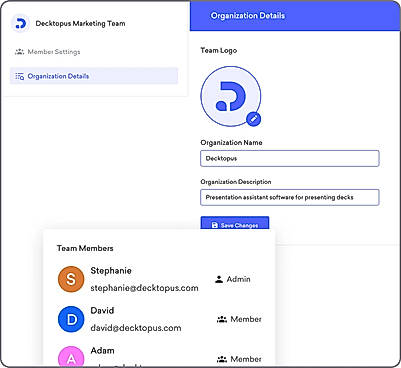This screenshot has width=401, height=368.
Task: Focus the Organization Name field
Action: [x=290, y=158]
